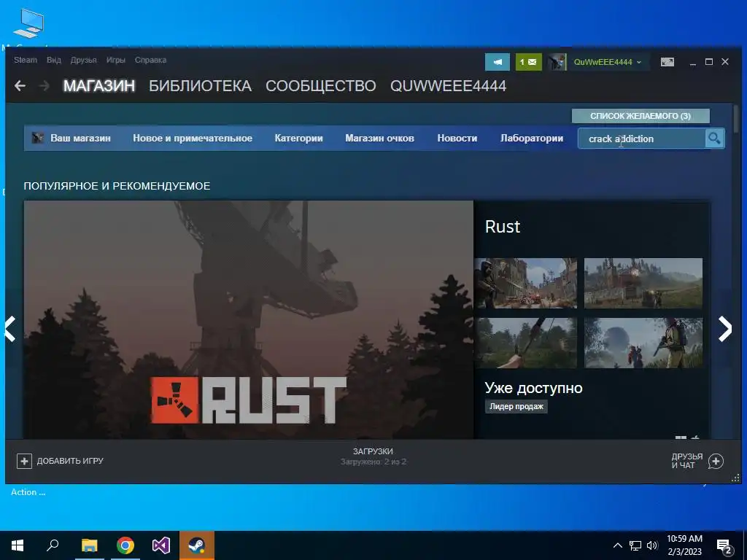Click the avatar beside Ваш магазин
This screenshot has height=560, width=747.
point(38,138)
